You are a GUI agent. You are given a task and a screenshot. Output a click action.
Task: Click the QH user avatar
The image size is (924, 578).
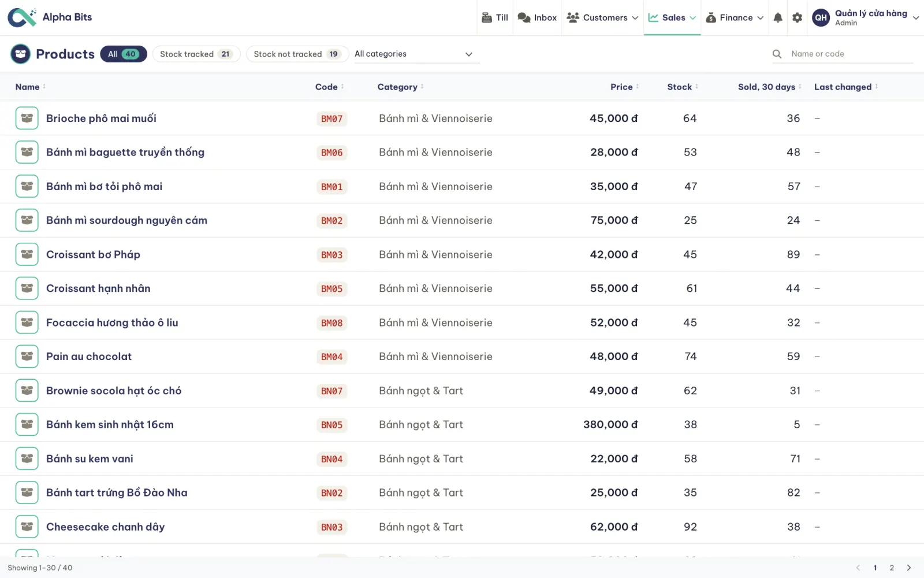click(x=821, y=18)
